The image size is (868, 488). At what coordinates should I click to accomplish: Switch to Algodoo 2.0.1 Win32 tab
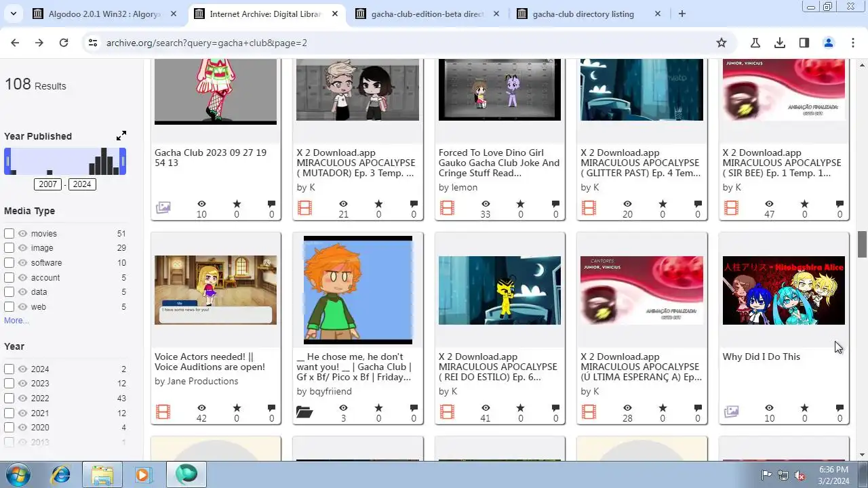(104, 14)
